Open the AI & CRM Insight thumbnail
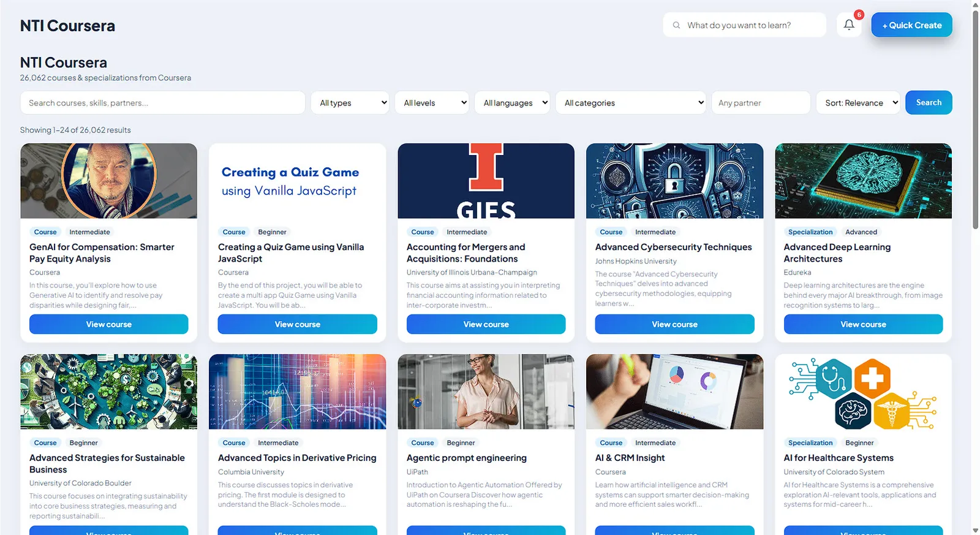The height and width of the screenshot is (535, 980). point(675,392)
